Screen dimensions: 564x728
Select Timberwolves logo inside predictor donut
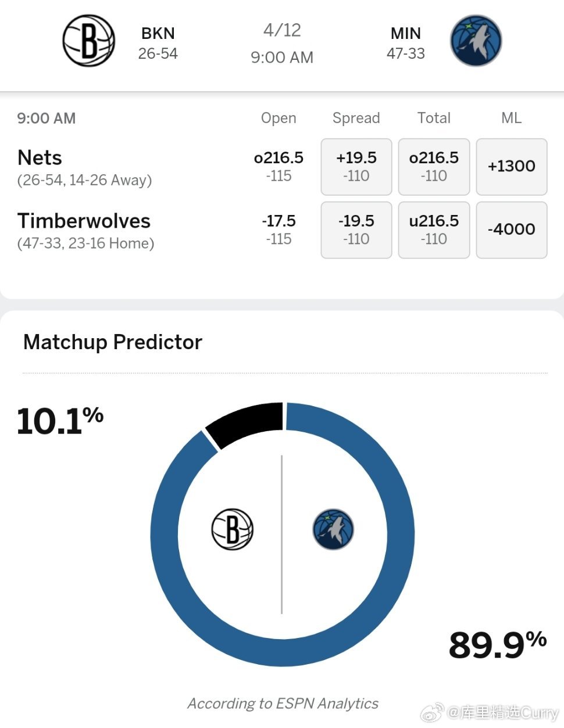tap(333, 529)
